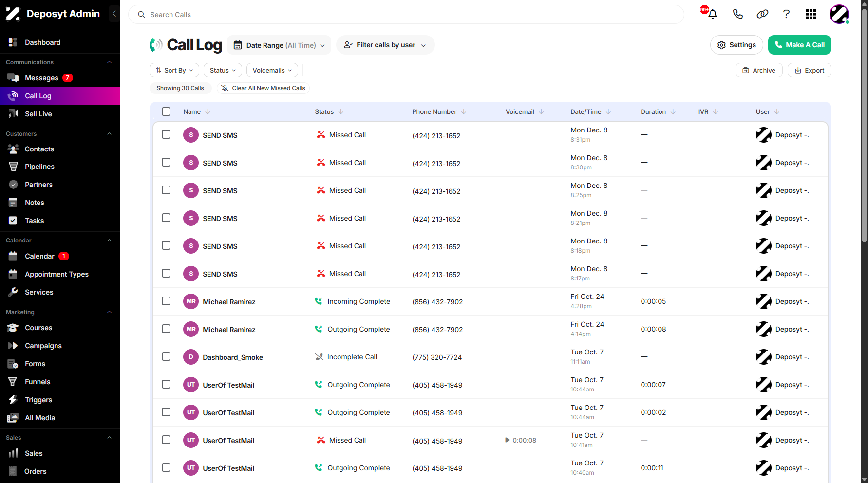Click the Search Calls input field

[x=406, y=15]
